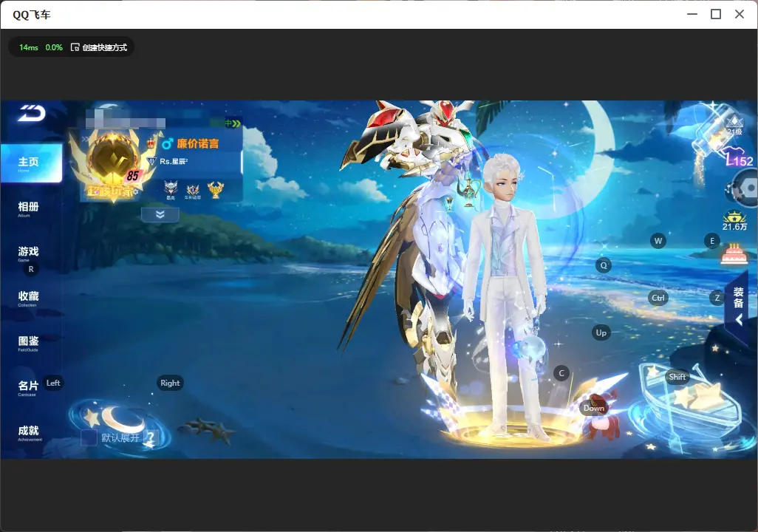
Task: Click the 0.0% packet loss indicator
Action: (x=54, y=47)
